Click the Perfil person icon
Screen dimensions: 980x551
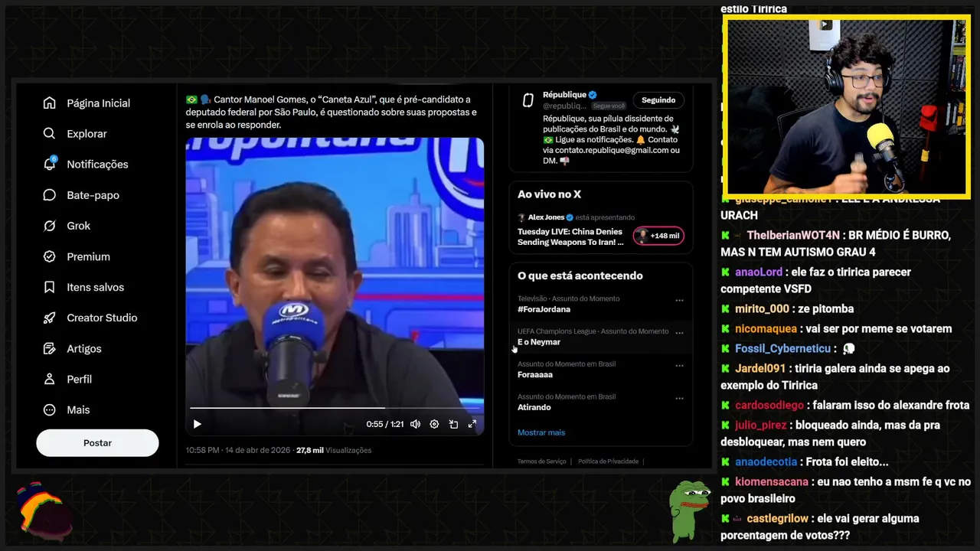coord(50,379)
